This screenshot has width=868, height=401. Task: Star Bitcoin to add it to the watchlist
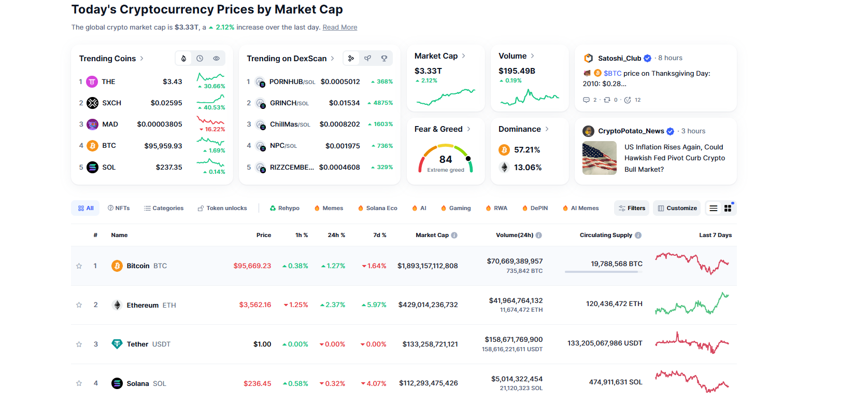click(79, 266)
